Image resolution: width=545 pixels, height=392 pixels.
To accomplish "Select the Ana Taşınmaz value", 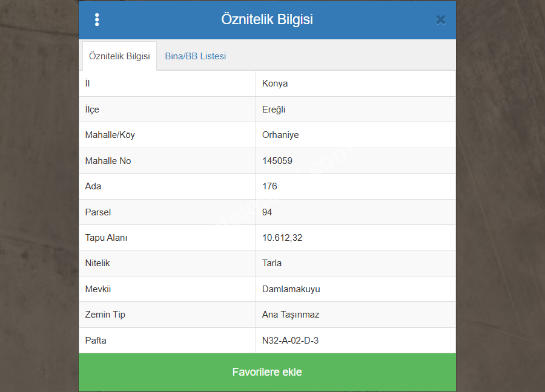I will (x=291, y=315).
